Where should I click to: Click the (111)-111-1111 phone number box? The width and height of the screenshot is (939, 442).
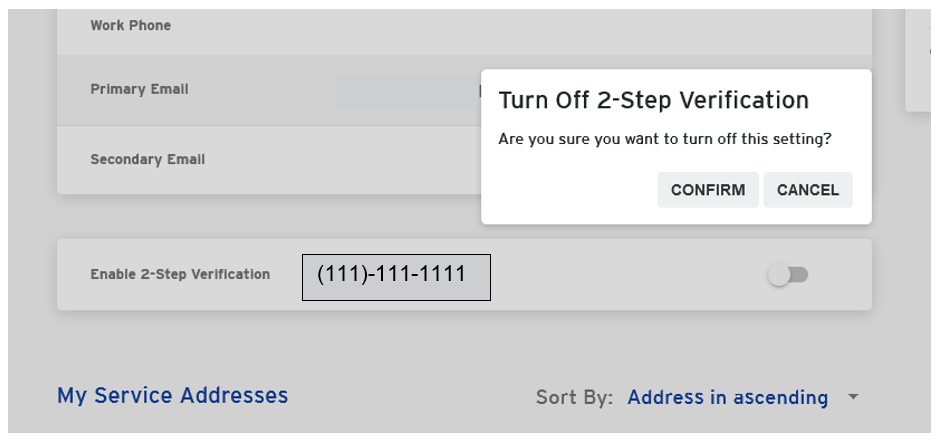tap(396, 277)
